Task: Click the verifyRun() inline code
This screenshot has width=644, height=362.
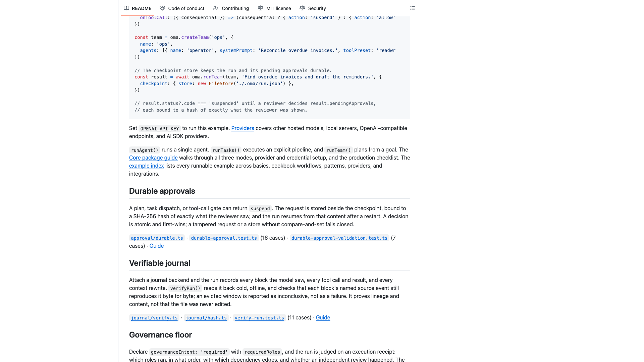Action: click(185, 288)
